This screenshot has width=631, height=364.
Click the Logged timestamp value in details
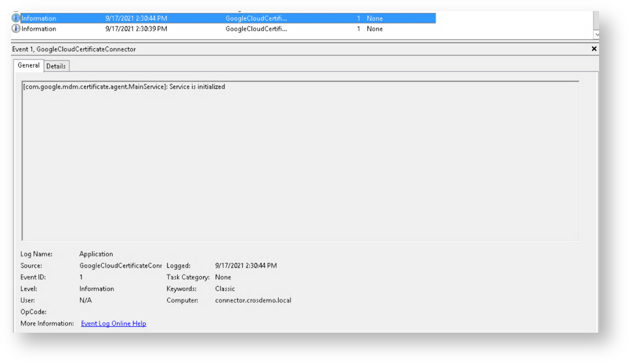[x=245, y=266]
